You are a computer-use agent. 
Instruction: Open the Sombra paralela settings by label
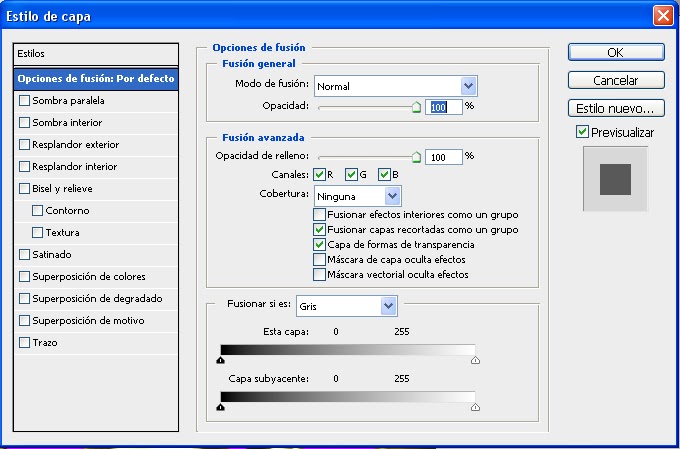tap(69, 101)
